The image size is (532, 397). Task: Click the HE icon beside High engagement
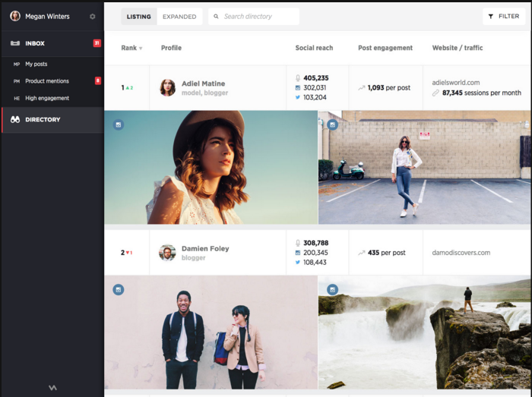click(17, 98)
